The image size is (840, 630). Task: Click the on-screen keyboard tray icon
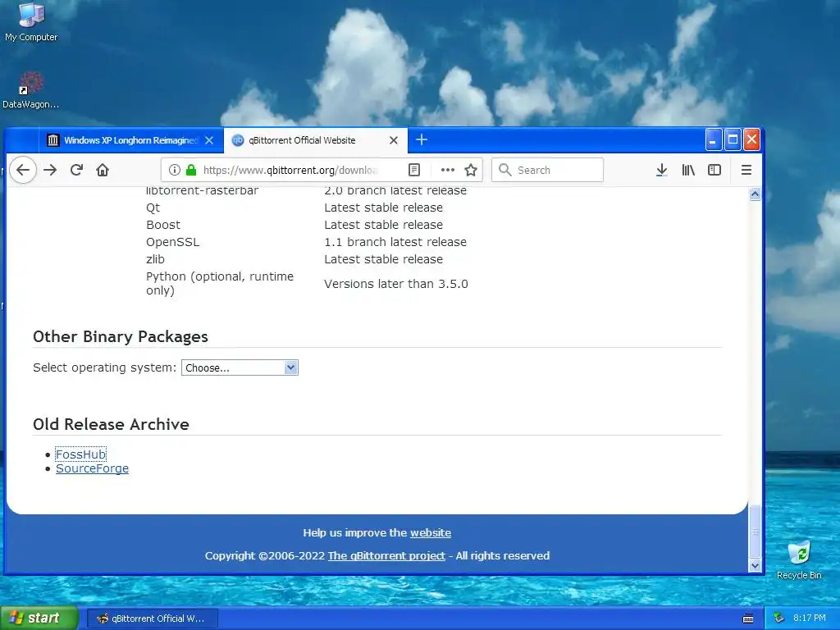coord(748,619)
